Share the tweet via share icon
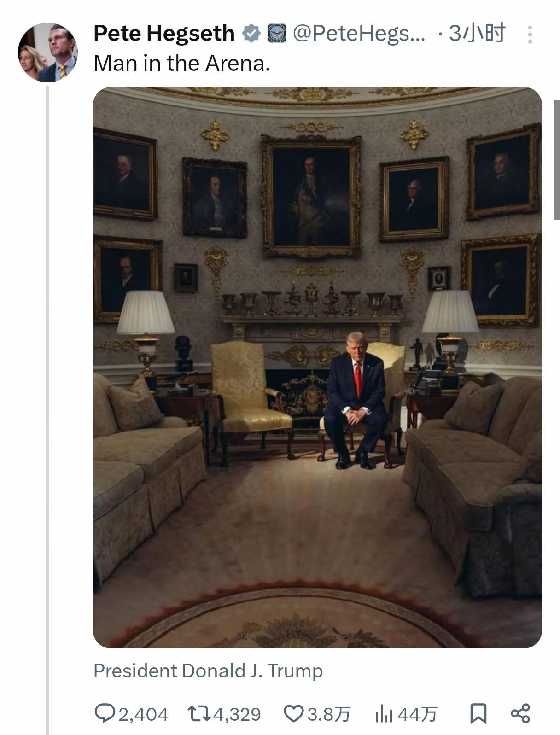This screenshot has height=735, width=560. (520, 713)
